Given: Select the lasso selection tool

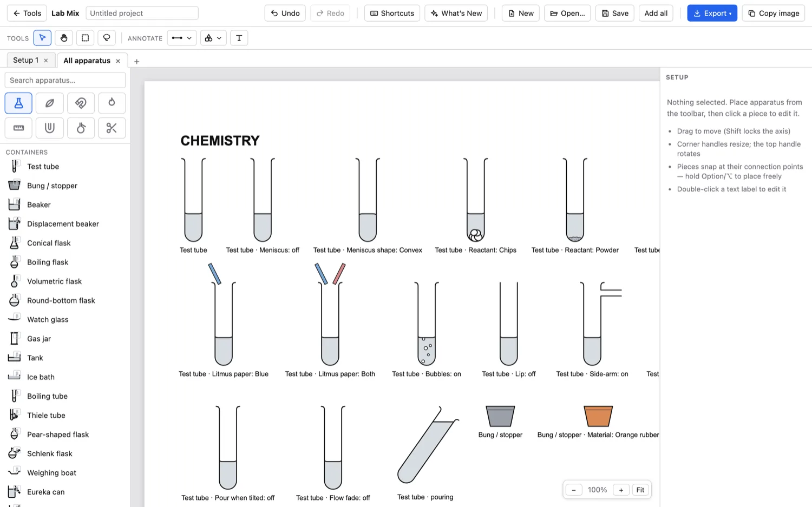Looking at the screenshot, I should pyautogui.click(x=107, y=38).
